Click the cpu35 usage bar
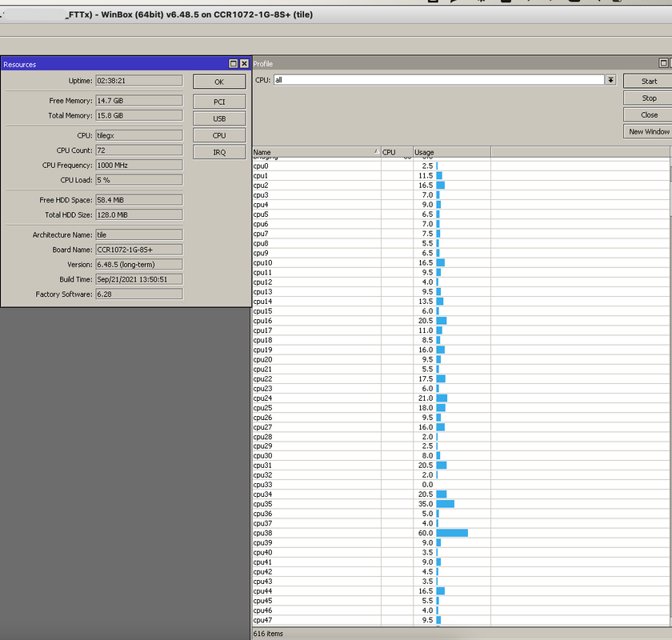Screen dimensions: 672x640 (x=446, y=504)
